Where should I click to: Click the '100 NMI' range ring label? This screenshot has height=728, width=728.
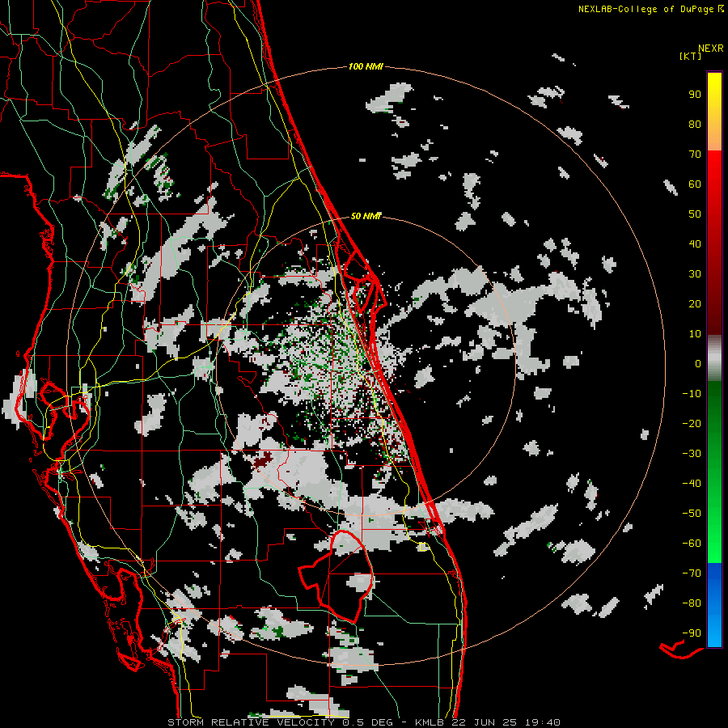366,66
